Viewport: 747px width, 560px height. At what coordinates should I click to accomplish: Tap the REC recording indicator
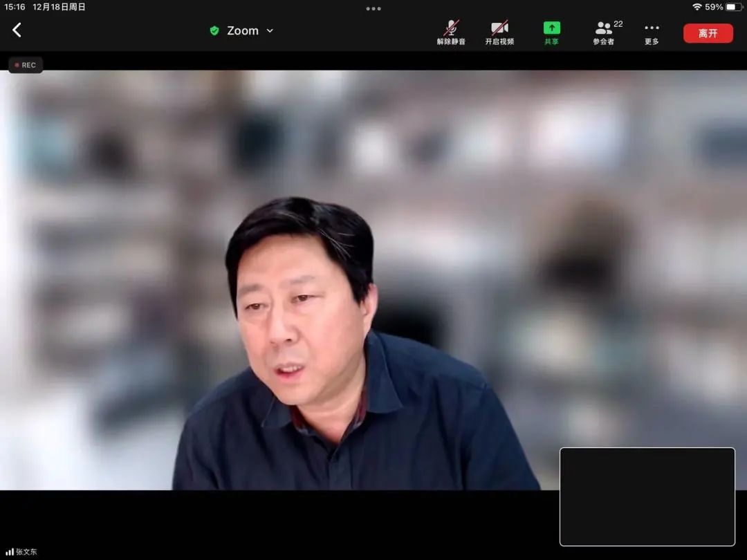[26, 65]
